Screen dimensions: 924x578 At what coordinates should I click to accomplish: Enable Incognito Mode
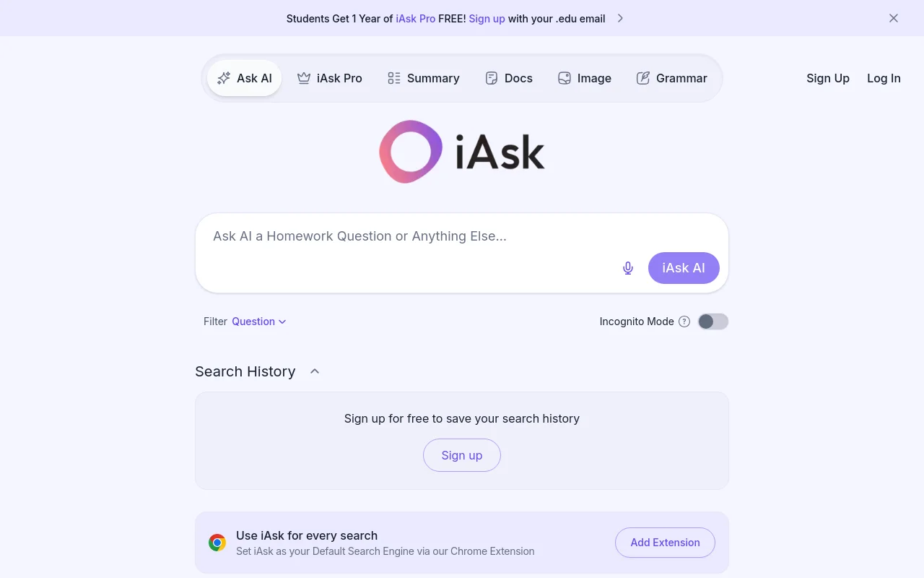(x=713, y=322)
